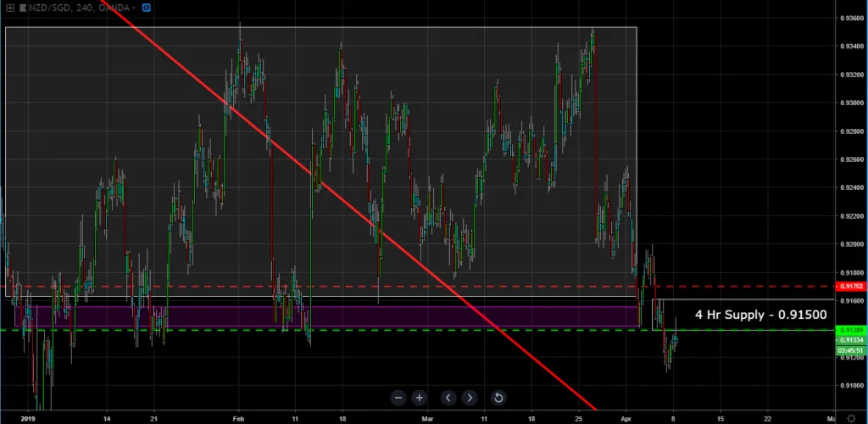Click the red 0.91702 price label
868x424 pixels.
click(x=850, y=286)
